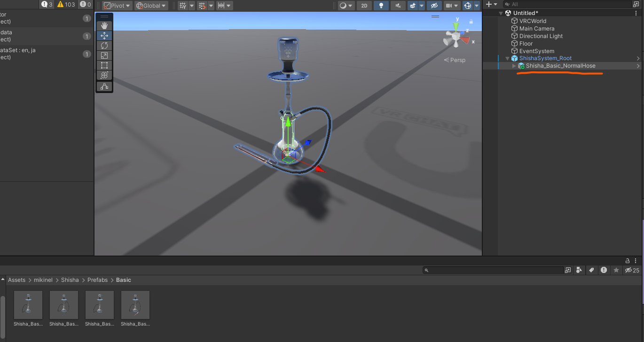Toggle scene audio mute

(398, 6)
